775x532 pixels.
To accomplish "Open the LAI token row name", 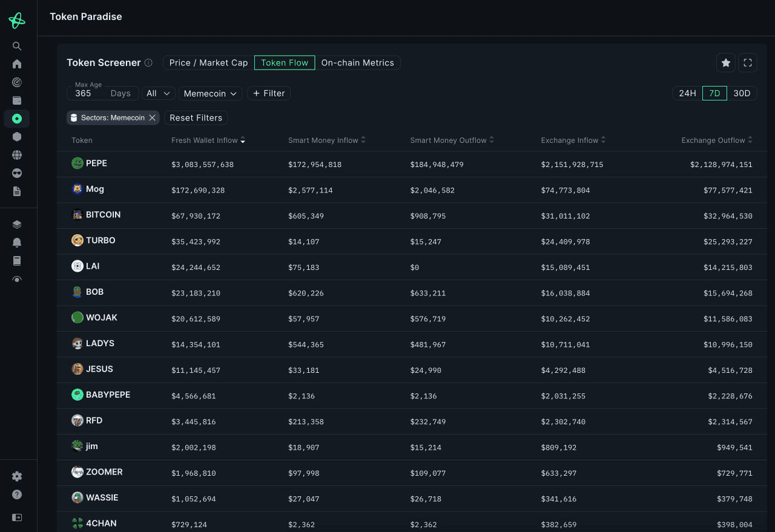I will (93, 266).
